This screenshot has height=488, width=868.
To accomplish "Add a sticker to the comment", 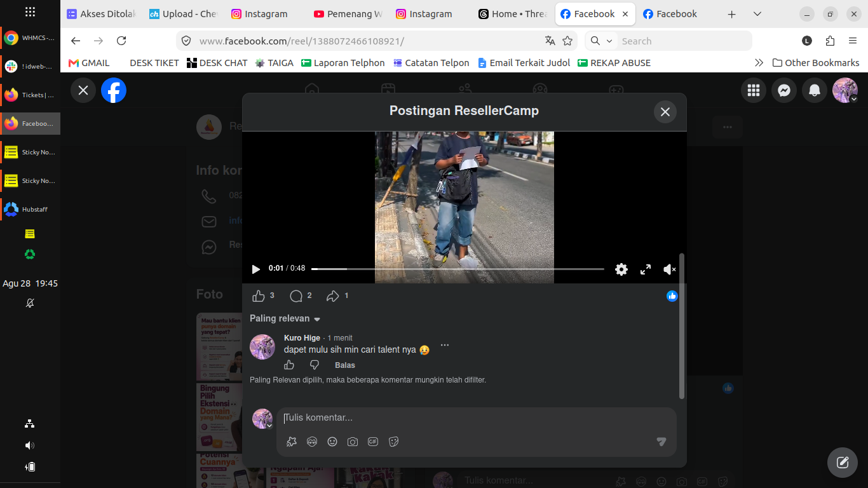I will click(x=393, y=442).
